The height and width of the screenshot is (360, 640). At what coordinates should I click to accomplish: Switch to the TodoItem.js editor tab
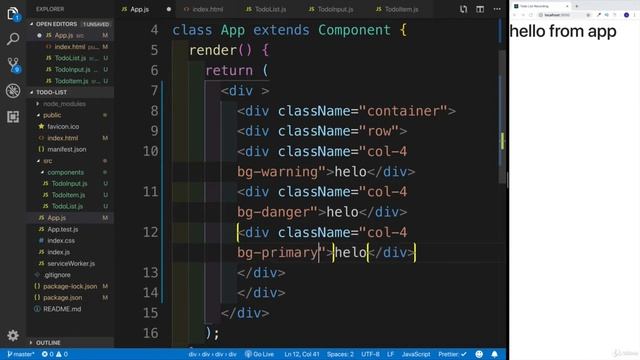401,9
